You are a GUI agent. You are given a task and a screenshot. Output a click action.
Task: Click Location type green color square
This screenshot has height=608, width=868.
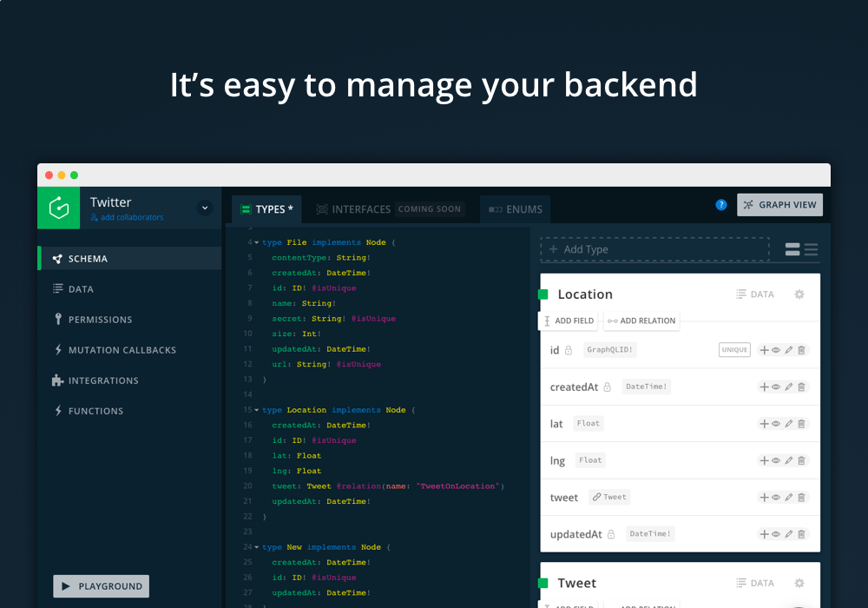coord(543,294)
